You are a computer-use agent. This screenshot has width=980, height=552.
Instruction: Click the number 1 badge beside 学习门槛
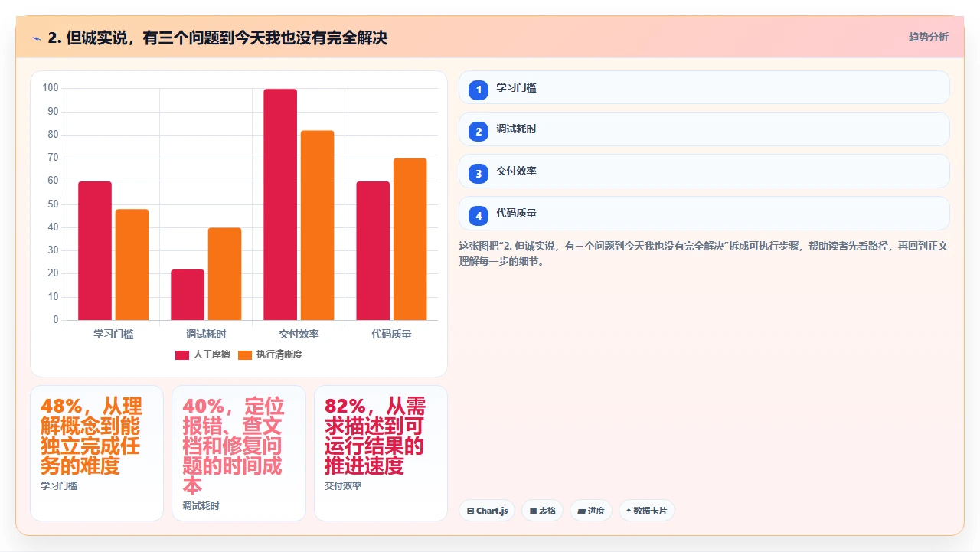pos(479,90)
